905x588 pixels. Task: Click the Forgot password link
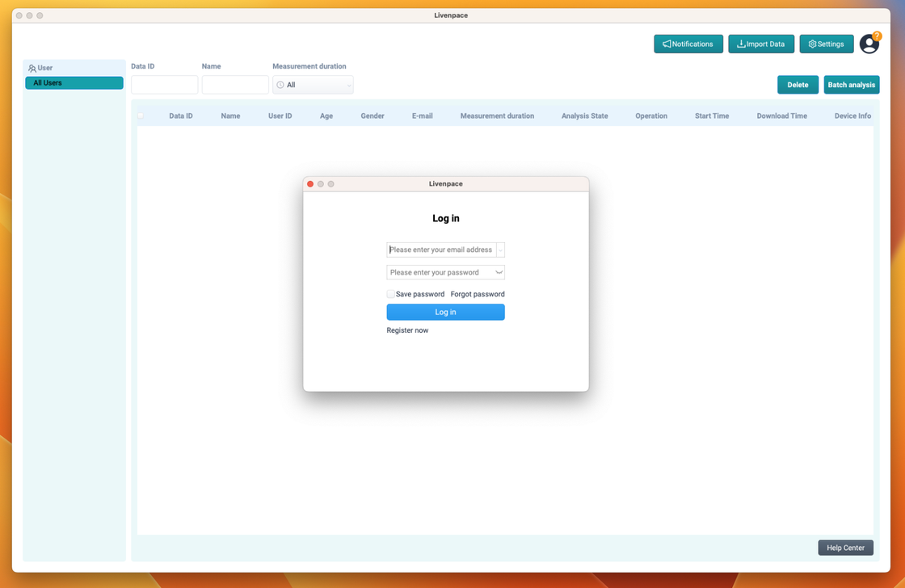pyautogui.click(x=478, y=294)
